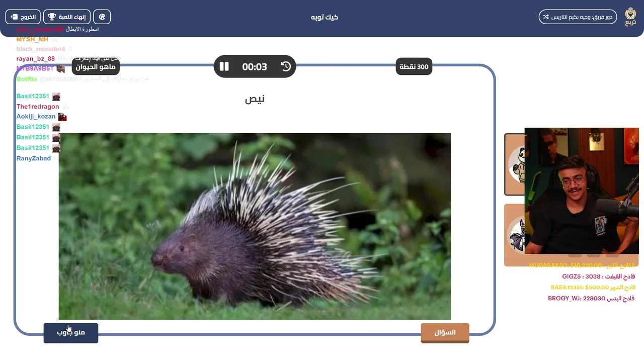Click the السؤال question button
644x362 pixels.
coord(445,333)
